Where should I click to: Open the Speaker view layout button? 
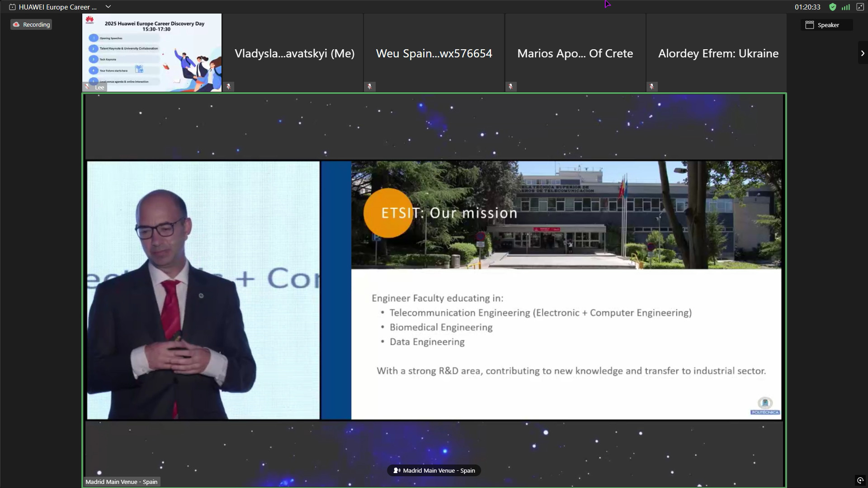[827, 25]
